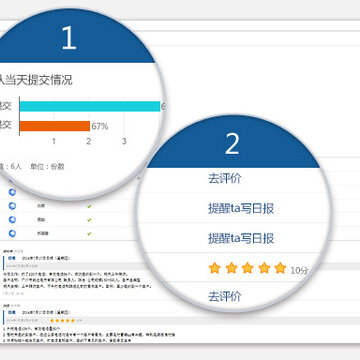Open the bottom member avatar in the list
360x360 pixels.
[12, 233]
